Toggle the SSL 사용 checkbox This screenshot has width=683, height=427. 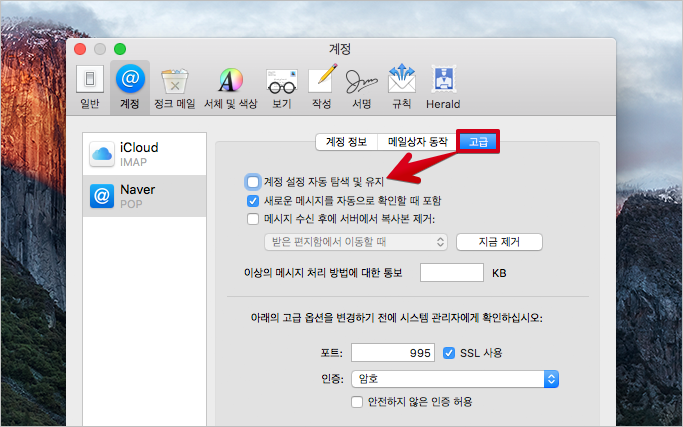[449, 353]
